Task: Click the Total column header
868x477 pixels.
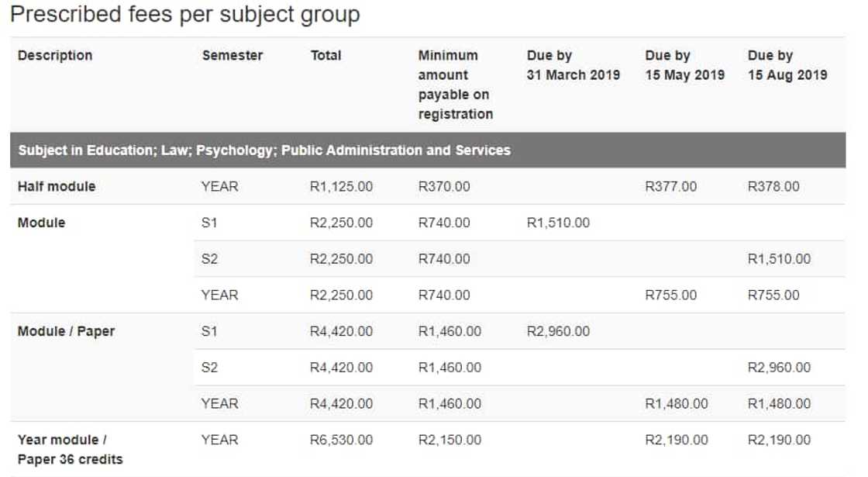Action: point(325,56)
